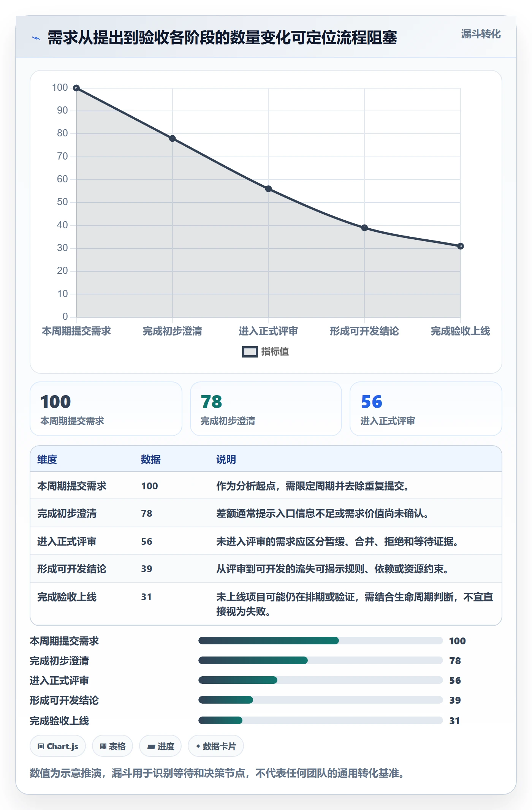This screenshot has height=810, width=532.
Task: Click the 漏斗转化 label in header
Action: (481, 34)
